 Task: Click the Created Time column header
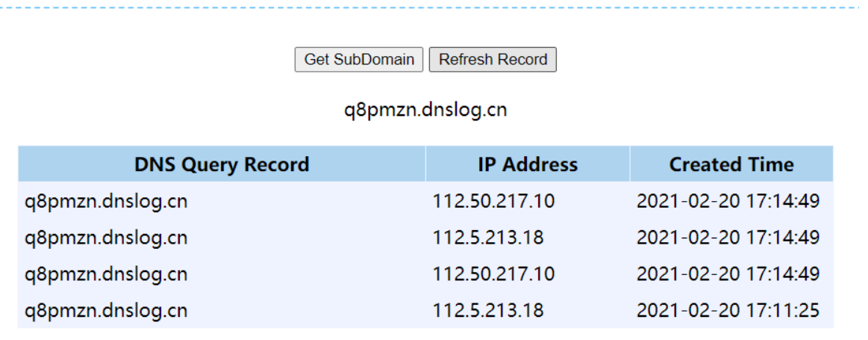[x=731, y=164]
